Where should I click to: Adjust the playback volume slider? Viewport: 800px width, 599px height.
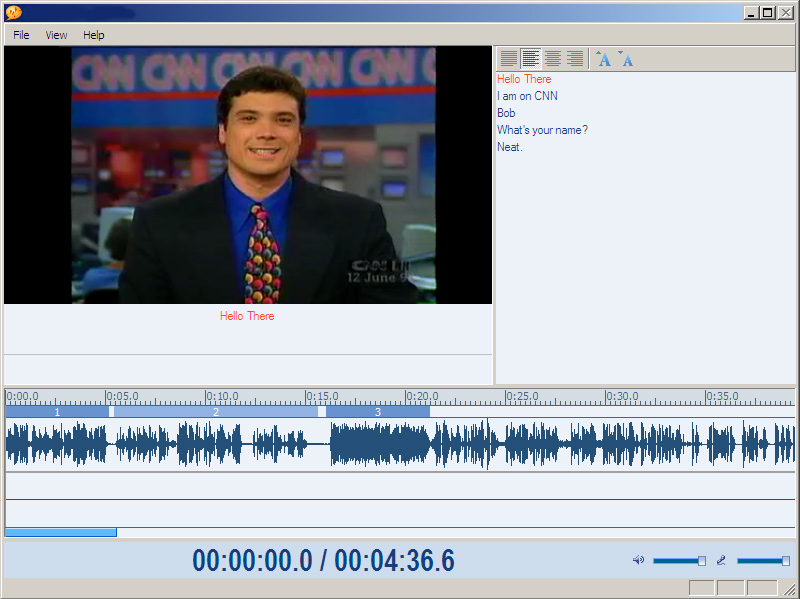coord(680,561)
